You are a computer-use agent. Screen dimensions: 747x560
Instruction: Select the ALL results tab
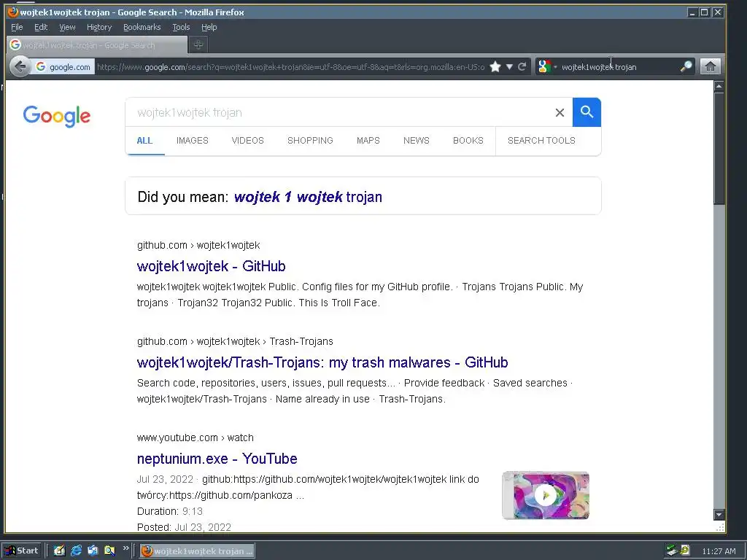pyautogui.click(x=145, y=141)
